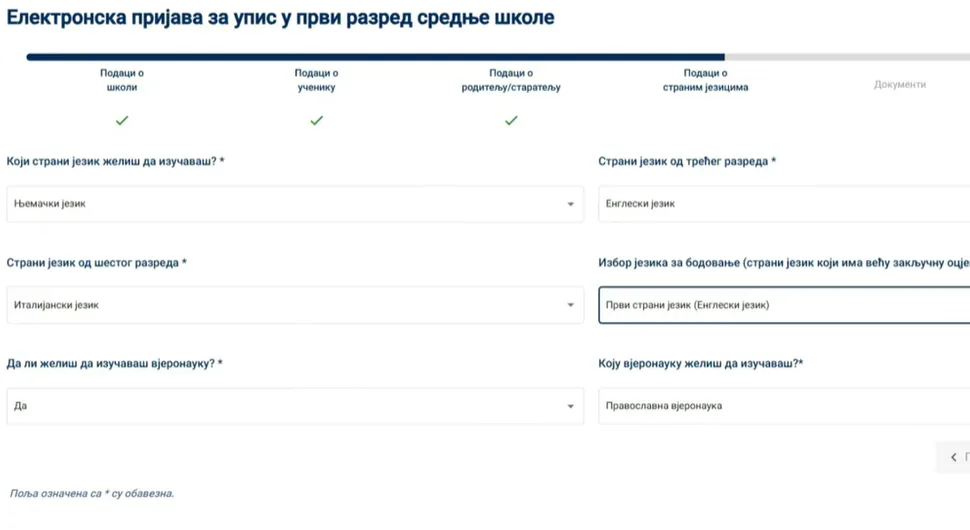
Task: Click the label Који страни језик желиш да изучаваш?
Action: coord(115,161)
